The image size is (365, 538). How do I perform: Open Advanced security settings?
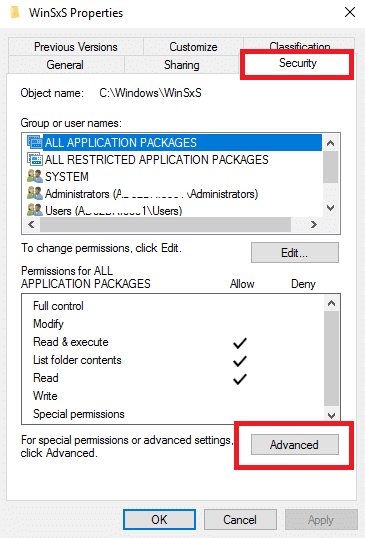295,445
